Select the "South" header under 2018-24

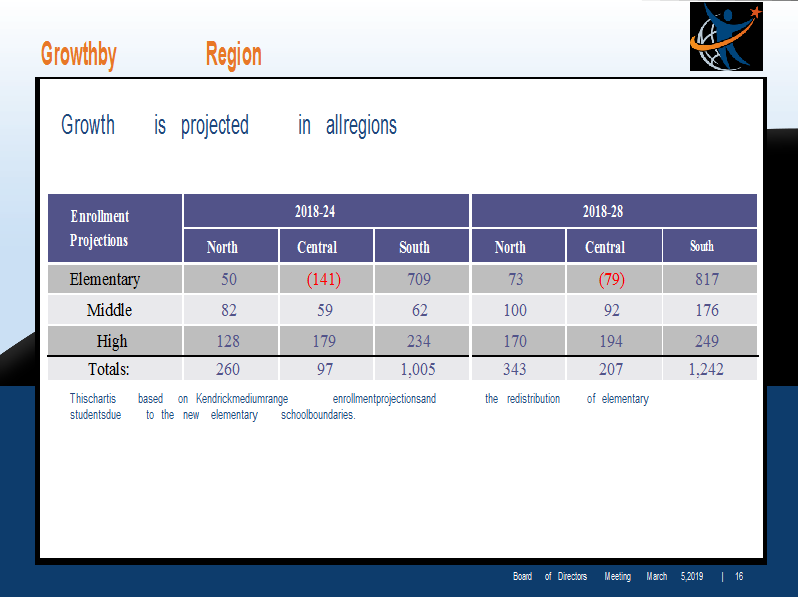422,246
